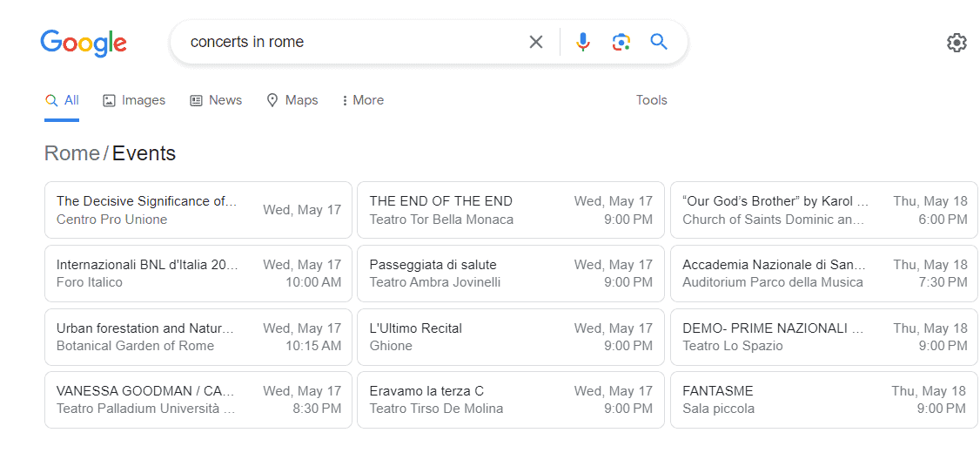Image resolution: width=980 pixels, height=453 pixels.
Task: Switch to the Maps tab
Action: (292, 101)
